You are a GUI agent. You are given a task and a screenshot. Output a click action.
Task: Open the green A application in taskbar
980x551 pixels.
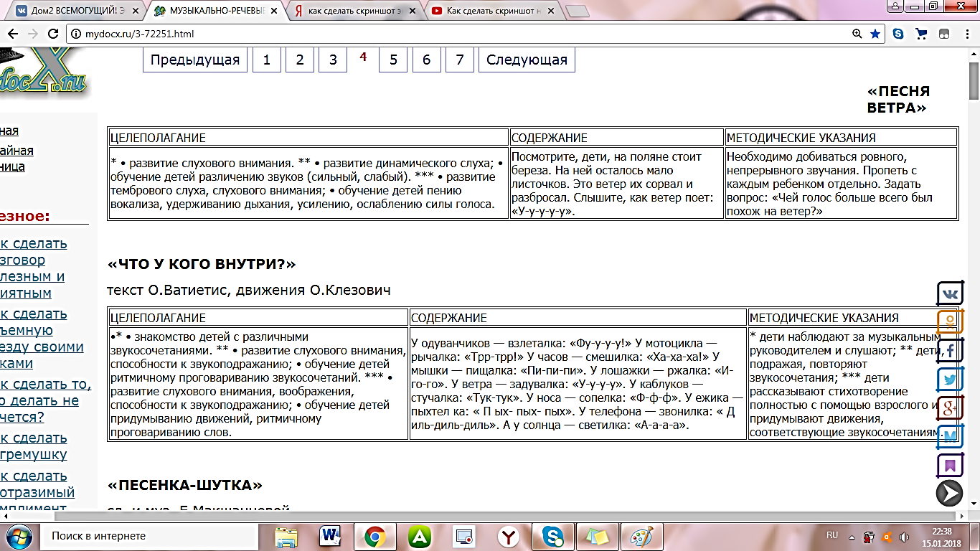pos(420,536)
